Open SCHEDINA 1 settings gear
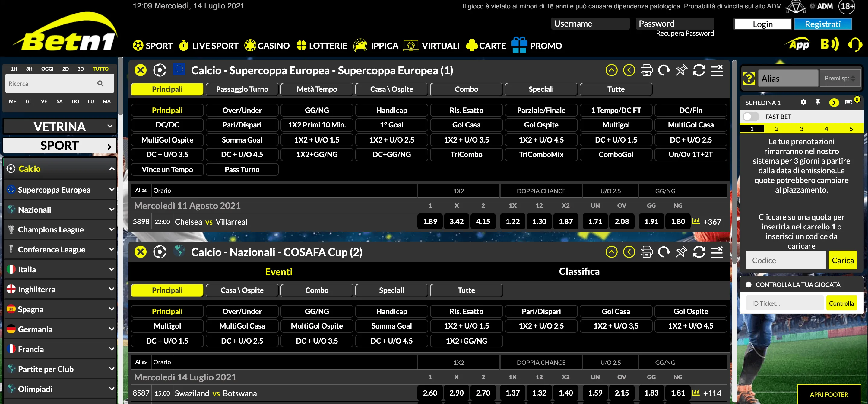Viewport: 868px width, 404px height. (x=803, y=103)
